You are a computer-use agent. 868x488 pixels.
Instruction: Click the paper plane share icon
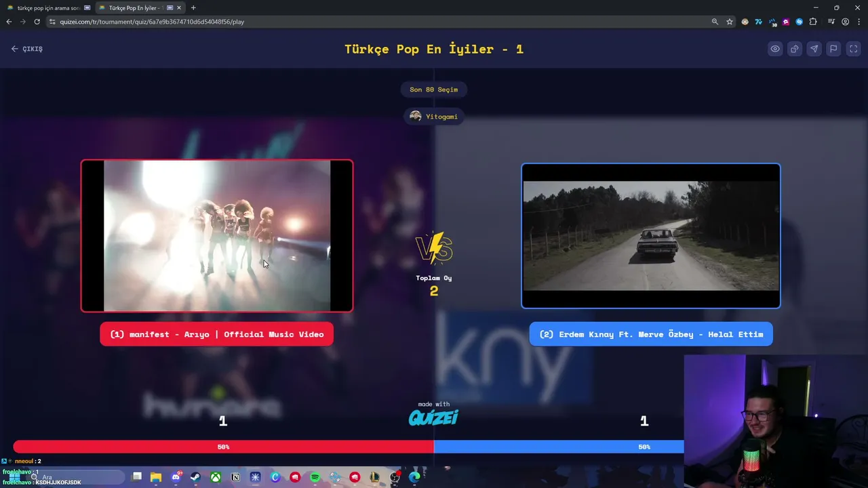tap(814, 49)
